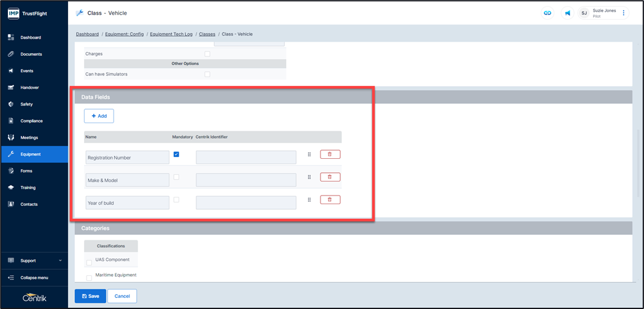Click the Training graduation cap icon

coord(11,188)
